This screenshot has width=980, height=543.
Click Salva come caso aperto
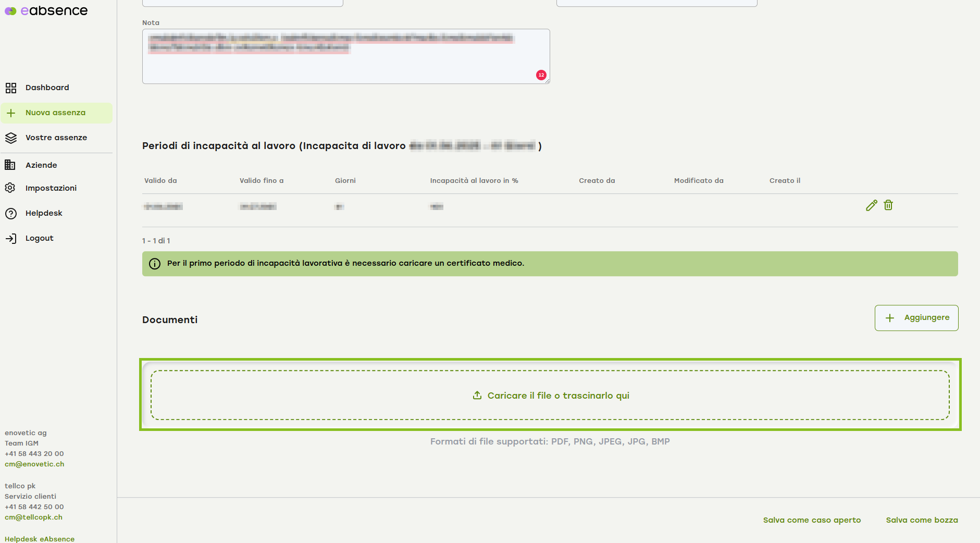812,520
